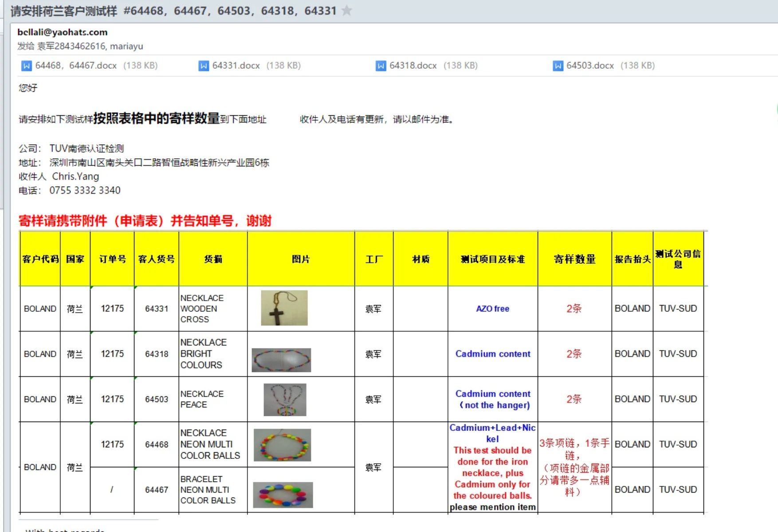Screen dimensions: 778x532
Task: Click the Cadmium+Lead+Nickel test cell
Action: tap(493, 467)
